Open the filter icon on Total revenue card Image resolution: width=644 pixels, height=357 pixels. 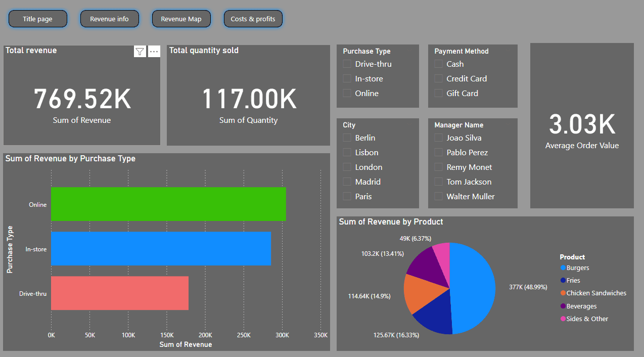(x=140, y=51)
